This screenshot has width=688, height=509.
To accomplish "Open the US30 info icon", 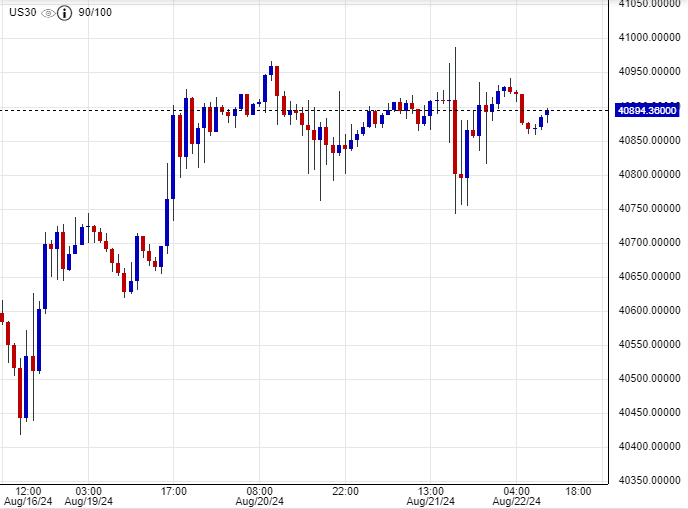I will pyautogui.click(x=64, y=13).
